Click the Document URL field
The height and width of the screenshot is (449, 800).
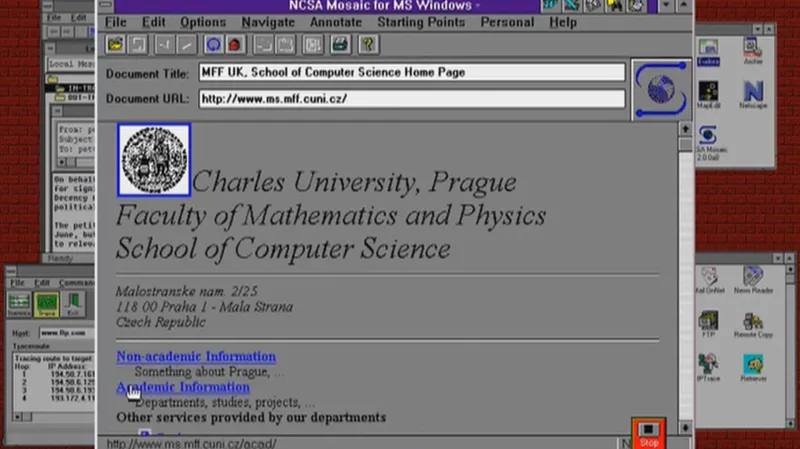click(412, 98)
